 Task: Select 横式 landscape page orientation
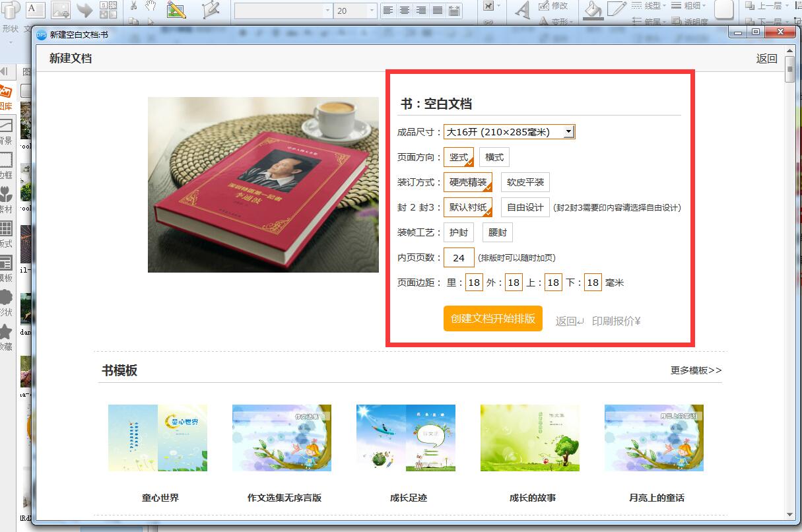tap(494, 157)
